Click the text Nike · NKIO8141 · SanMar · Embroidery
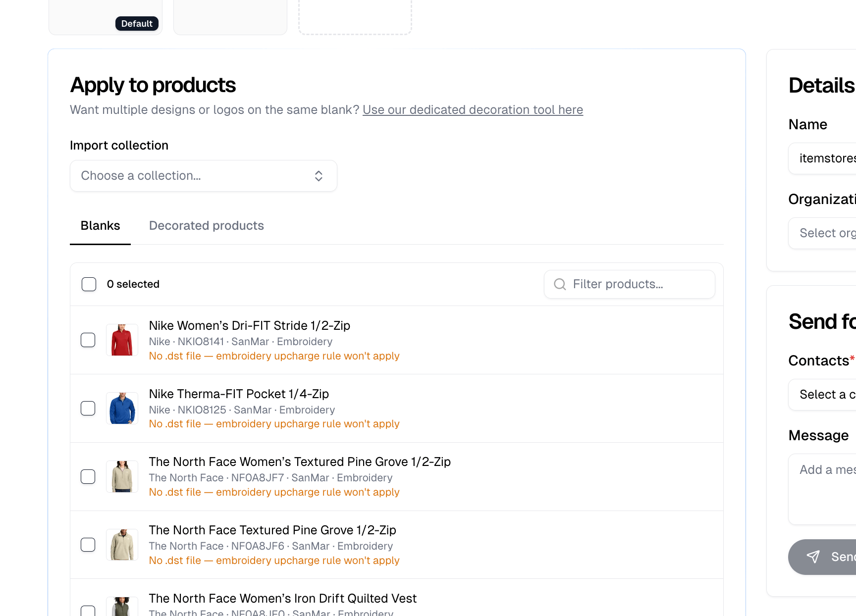856x616 pixels. point(241,342)
